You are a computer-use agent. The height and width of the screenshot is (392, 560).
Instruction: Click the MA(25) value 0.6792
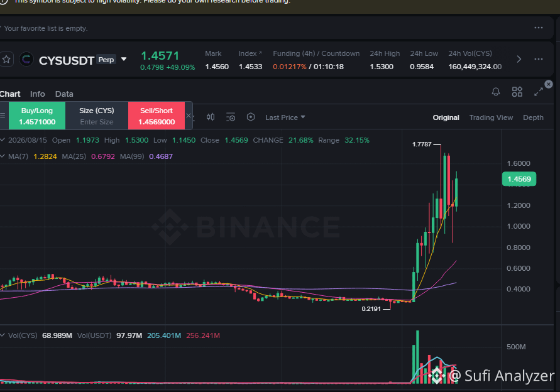click(103, 156)
